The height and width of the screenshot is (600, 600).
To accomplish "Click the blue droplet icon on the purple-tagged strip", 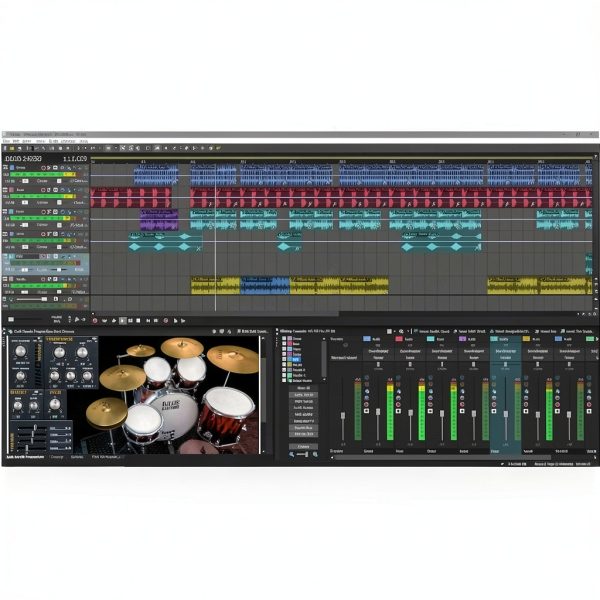I will click(x=462, y=391).
